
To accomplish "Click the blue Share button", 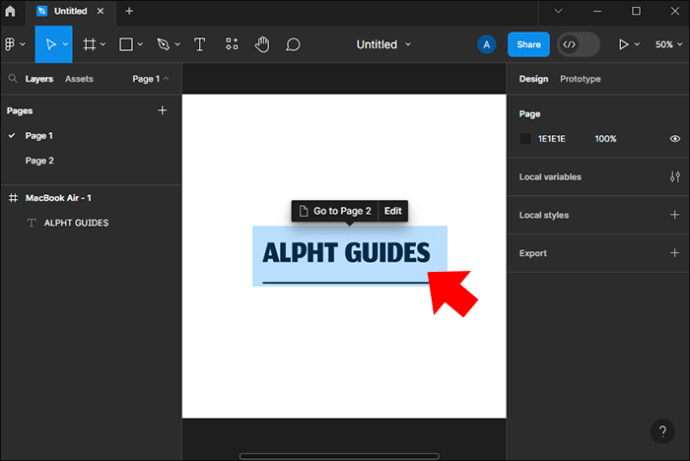I will coord(528,44).
